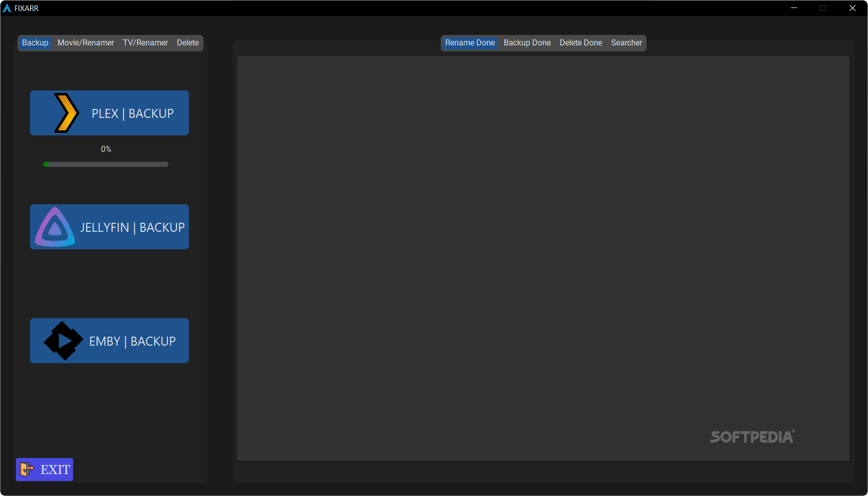
Task: Minimize the FIXARR window
Action: (x=794, y=8)
